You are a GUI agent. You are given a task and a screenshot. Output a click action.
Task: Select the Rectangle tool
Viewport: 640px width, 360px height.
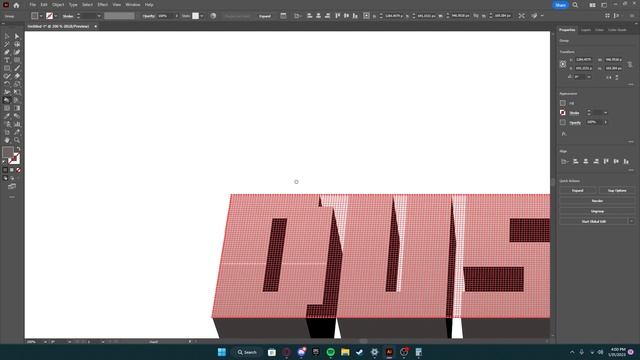pyautogui.click(x=7, y=68)
